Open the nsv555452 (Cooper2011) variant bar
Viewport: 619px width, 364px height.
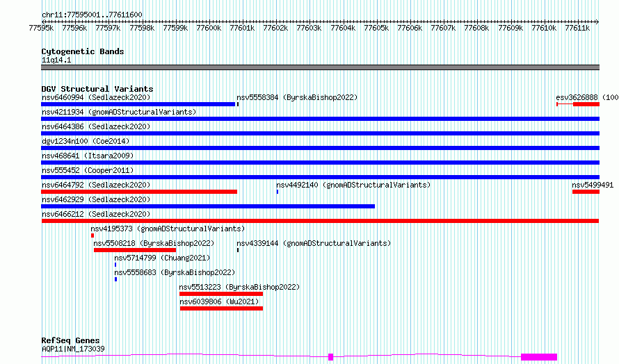coord(320,177)
